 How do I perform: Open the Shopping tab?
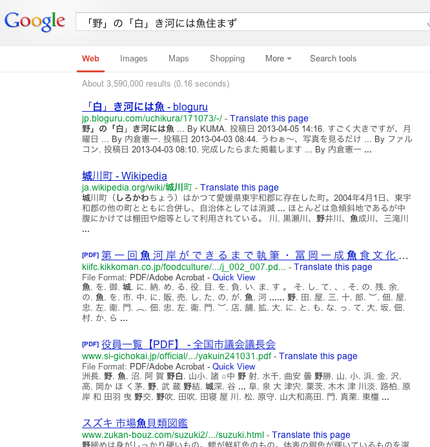pyautogui.click(x=227, y=59)
